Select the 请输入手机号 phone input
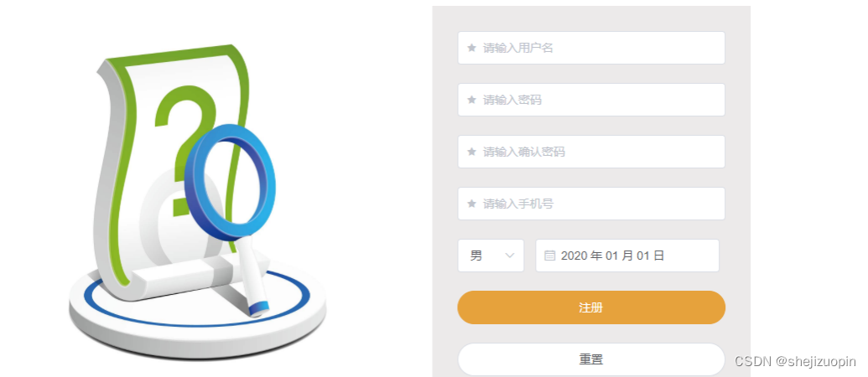868x377 pixels. (591, 204)
